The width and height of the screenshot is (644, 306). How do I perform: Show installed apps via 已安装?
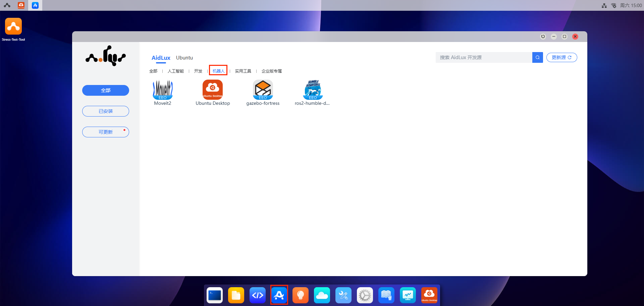106,111
